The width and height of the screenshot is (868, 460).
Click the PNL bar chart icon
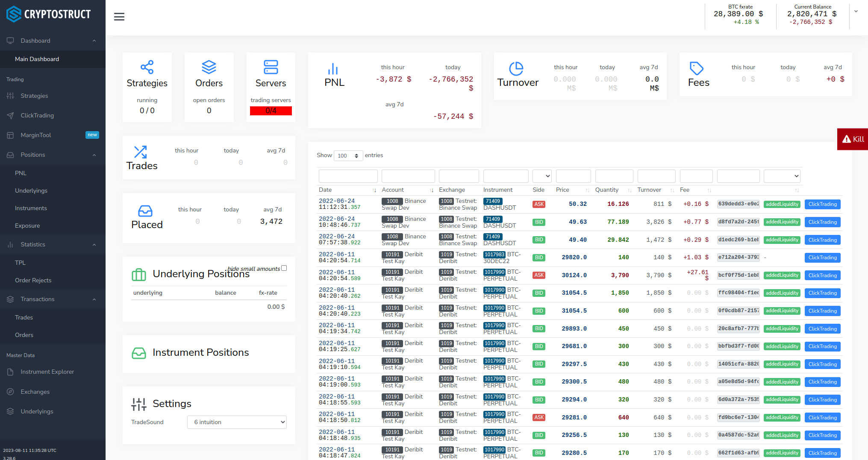click(333, 69)
